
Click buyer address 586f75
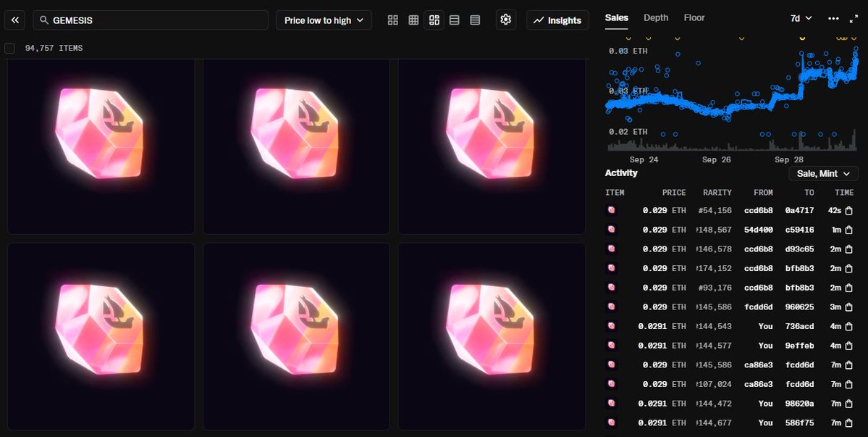pyautogui.click(x=799, y=423)
